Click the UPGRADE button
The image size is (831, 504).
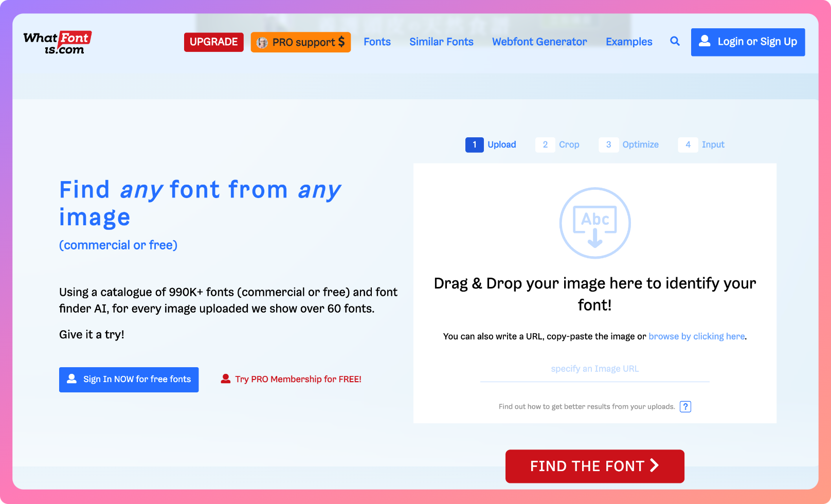coord(214,42)
